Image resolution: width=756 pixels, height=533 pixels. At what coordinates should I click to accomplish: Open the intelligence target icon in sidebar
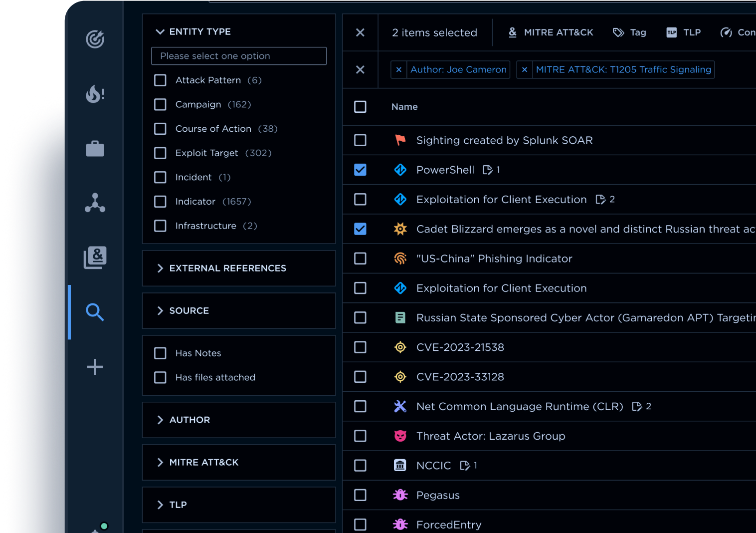point(95,39)
